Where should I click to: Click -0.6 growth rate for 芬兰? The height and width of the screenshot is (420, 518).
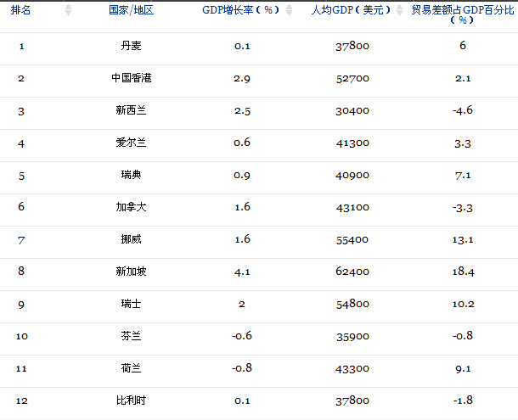[x=242, y=336]
